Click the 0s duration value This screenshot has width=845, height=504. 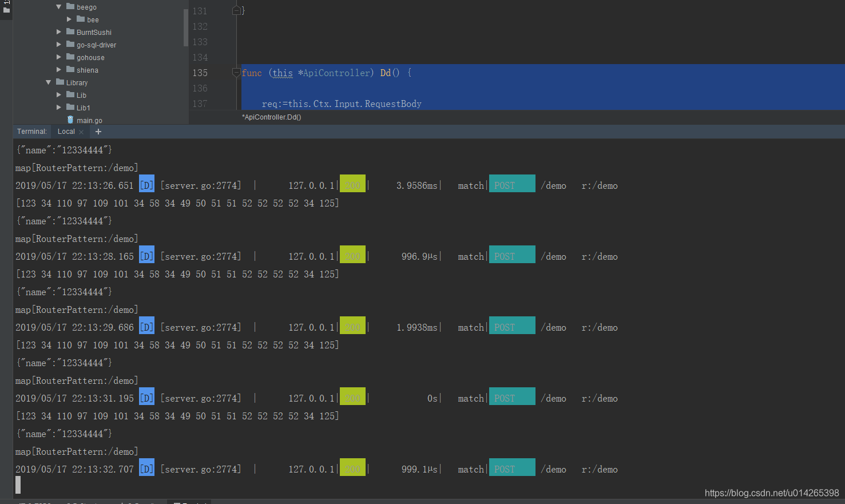click(433, 398)
